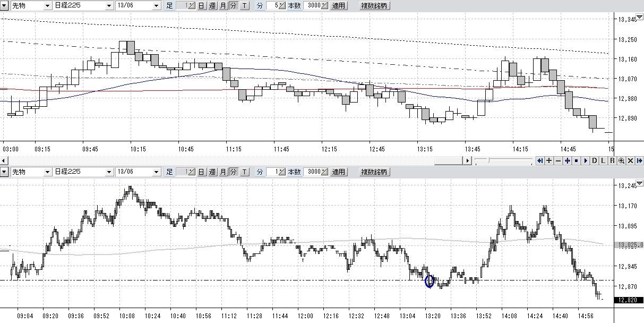Click the X delete drawing icon
Viewport: 644px width, 323px height.
tap(630, 160)
